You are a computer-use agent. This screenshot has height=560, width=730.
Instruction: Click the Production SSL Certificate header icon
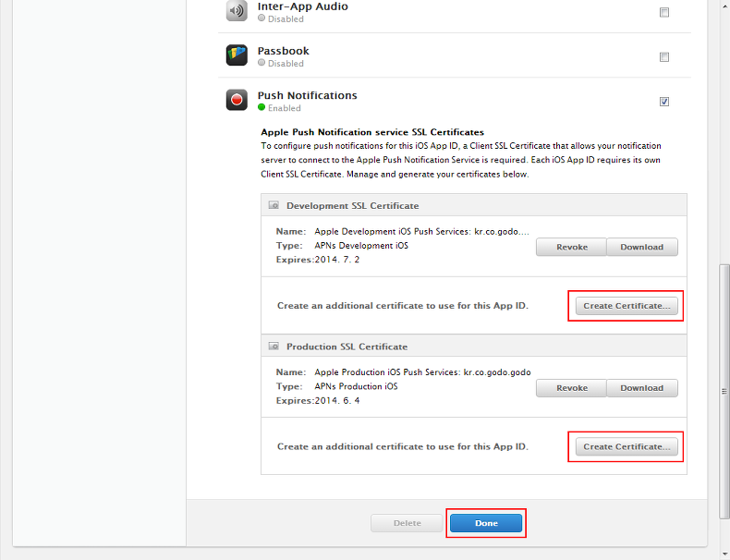(x=274, y=347)
